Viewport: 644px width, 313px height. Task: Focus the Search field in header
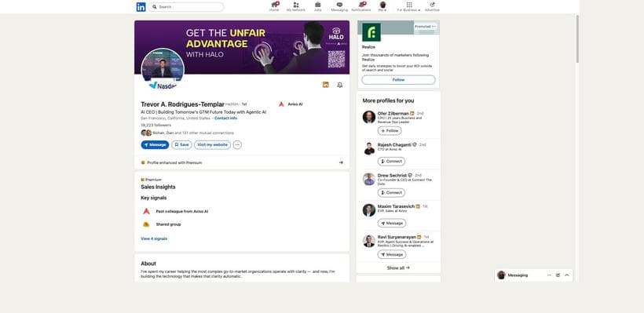186,7
